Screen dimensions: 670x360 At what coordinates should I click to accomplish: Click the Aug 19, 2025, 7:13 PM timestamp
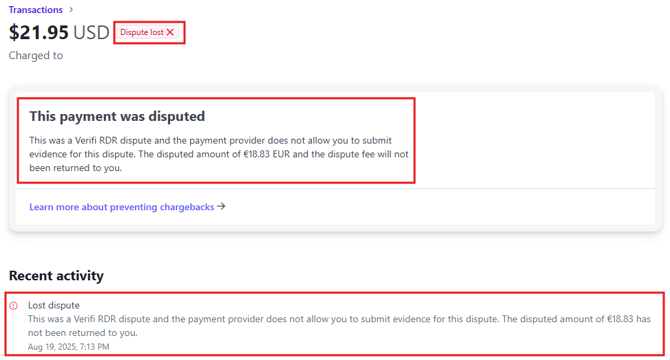click(x=68, y=347)
